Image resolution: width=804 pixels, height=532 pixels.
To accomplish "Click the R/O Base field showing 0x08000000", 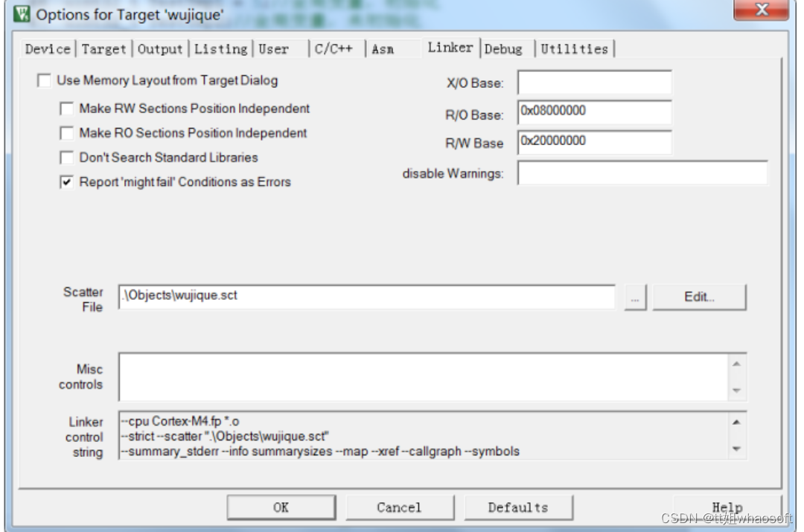I will click(x=594, y=112).
